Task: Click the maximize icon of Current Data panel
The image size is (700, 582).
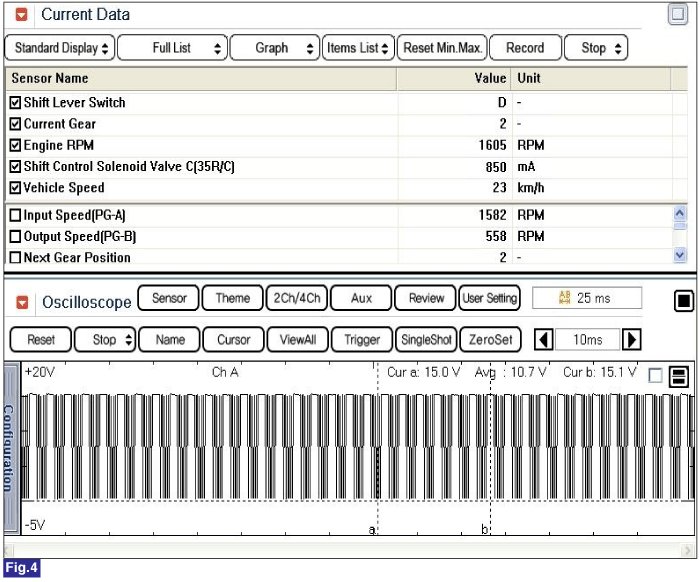Action: pyautogui.click(x=677, y=15)
